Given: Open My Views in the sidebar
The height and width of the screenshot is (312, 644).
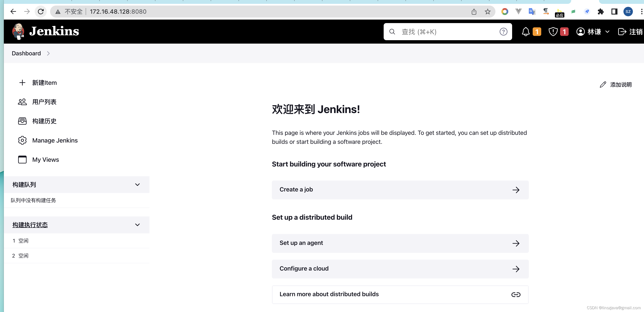Looking at the screenshot, I should point(46,159).
